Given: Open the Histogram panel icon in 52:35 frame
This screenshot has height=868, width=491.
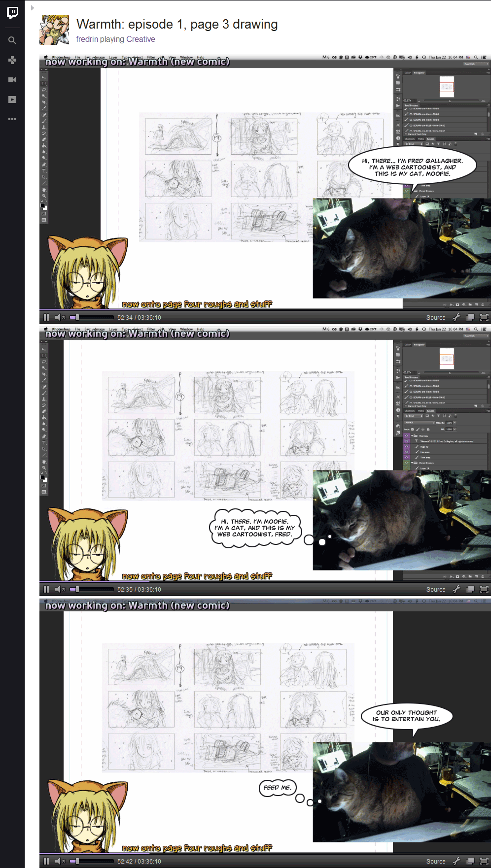Looking at the screenshot, I should [x=398, y=387].
